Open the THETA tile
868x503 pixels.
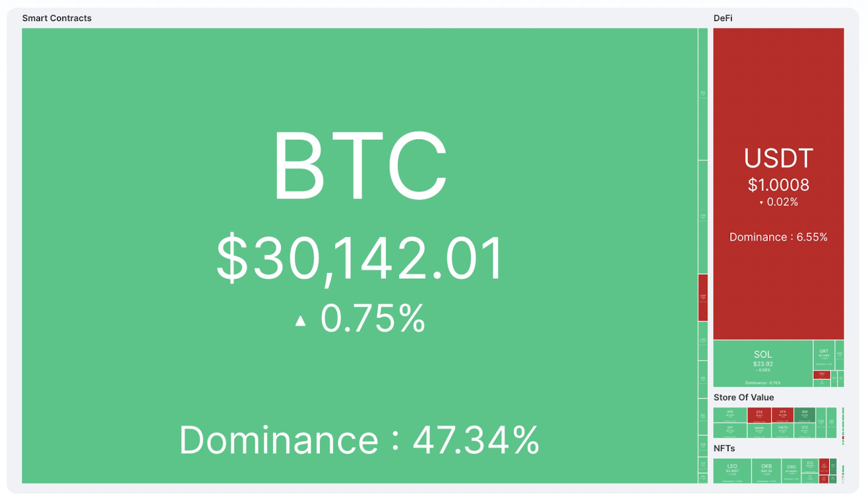783,431
